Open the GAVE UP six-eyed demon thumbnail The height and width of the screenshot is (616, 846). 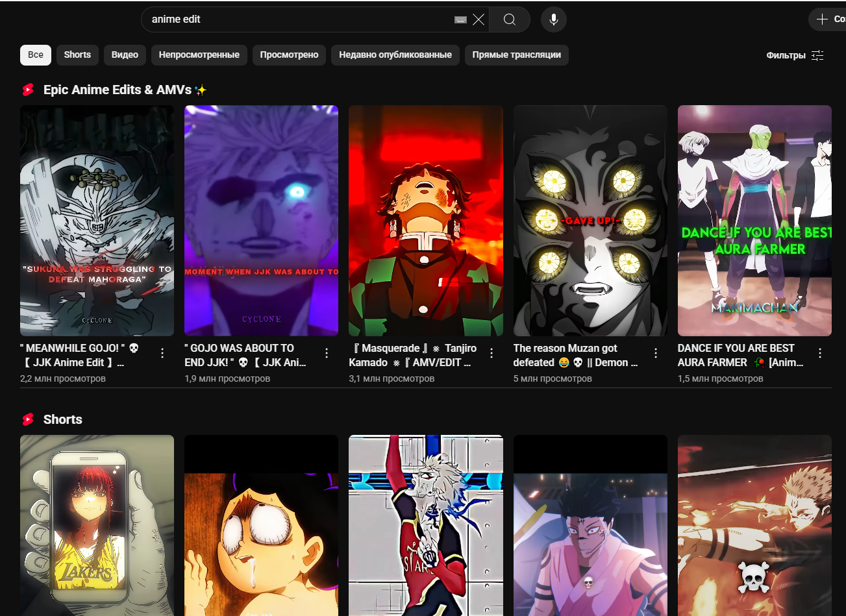[590, 221]
